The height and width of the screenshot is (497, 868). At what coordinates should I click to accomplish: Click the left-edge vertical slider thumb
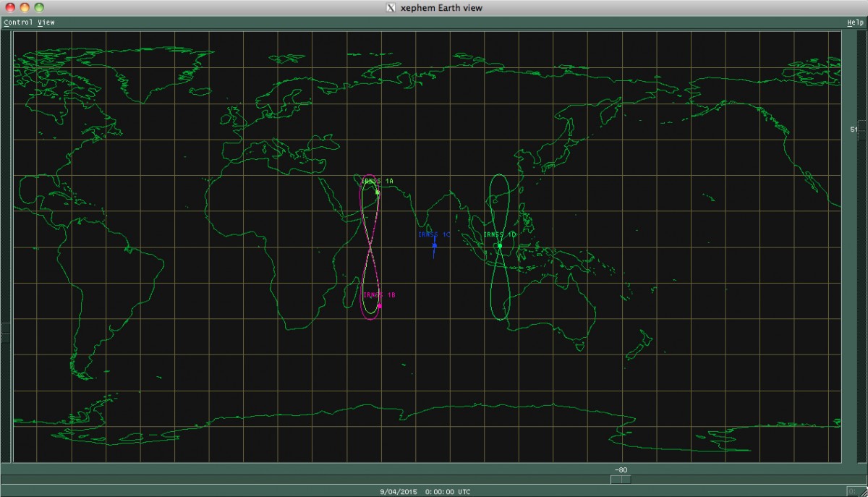pyautogui.click(x=6, y=329)
